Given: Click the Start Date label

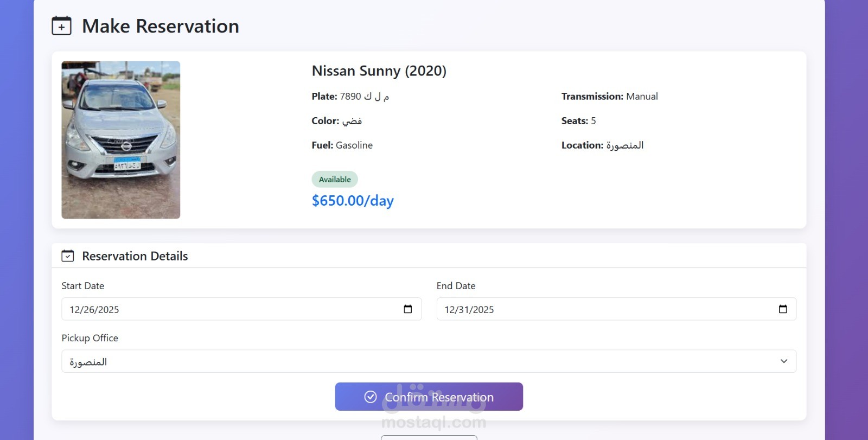Looking at the screenshot, I should [x=83, y=286].
